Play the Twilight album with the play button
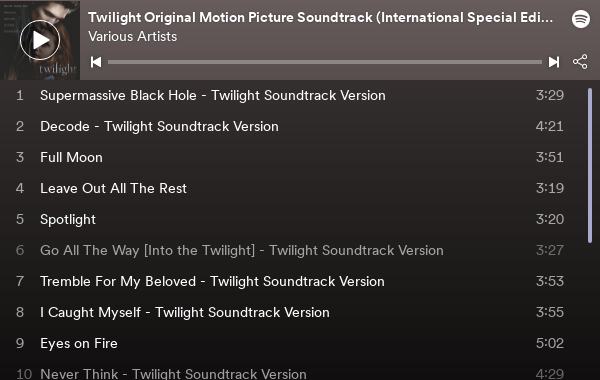The image size is (600, 380). 40,40
